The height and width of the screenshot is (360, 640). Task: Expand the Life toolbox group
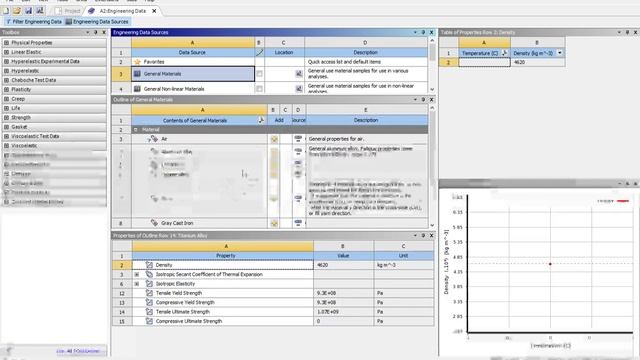[x=7, y=108]
